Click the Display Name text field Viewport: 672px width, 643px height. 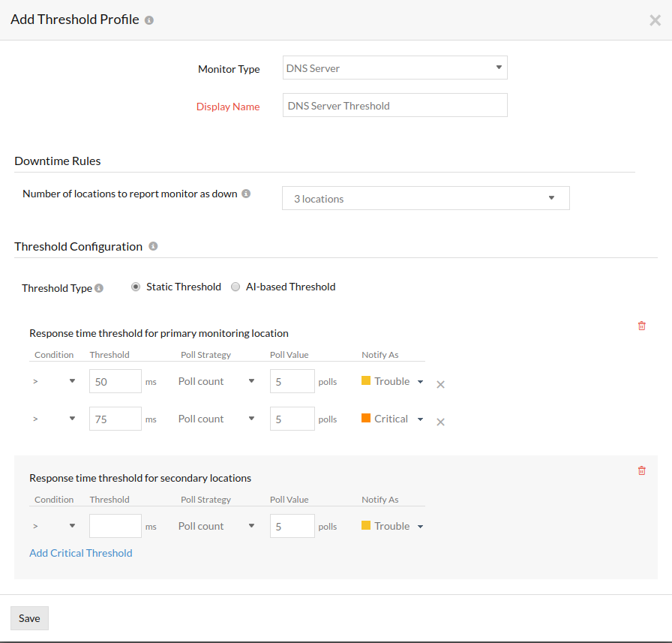pos(394,106)
